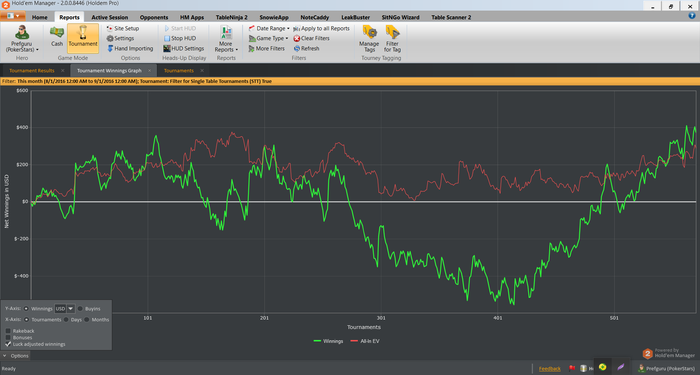
Task: Click the blue help icon
Action: click(x=692, y=16)
